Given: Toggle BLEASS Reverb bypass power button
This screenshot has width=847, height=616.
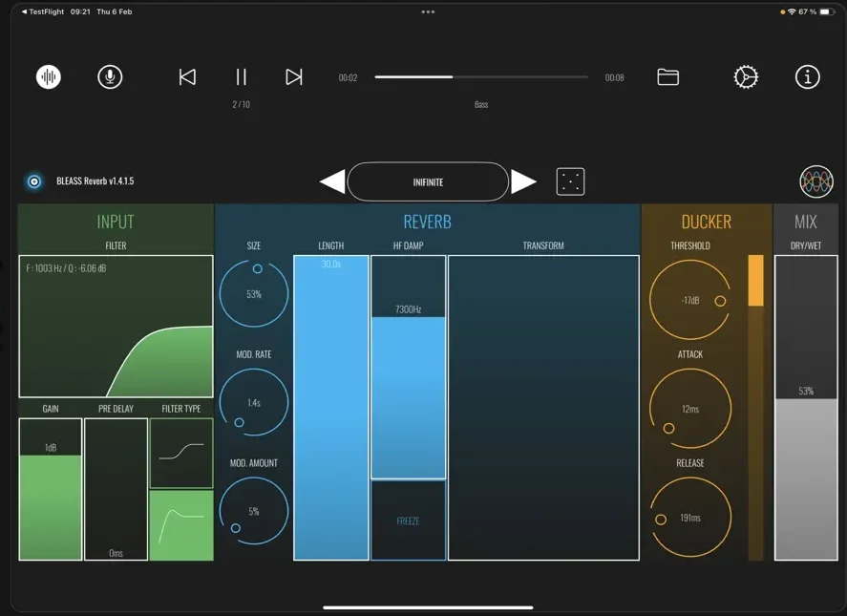Looking at the screenshot, I should point(34,181).
